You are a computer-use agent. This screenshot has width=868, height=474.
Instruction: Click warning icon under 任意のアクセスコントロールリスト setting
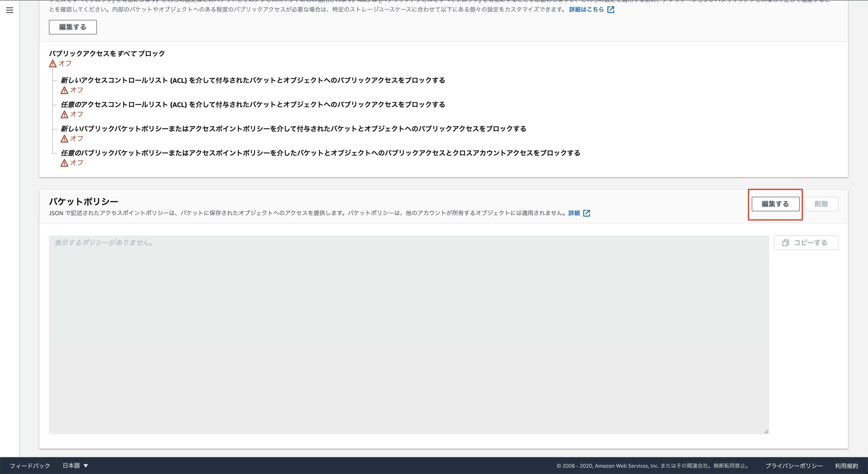pyautogui.click(x=64, y=115)
